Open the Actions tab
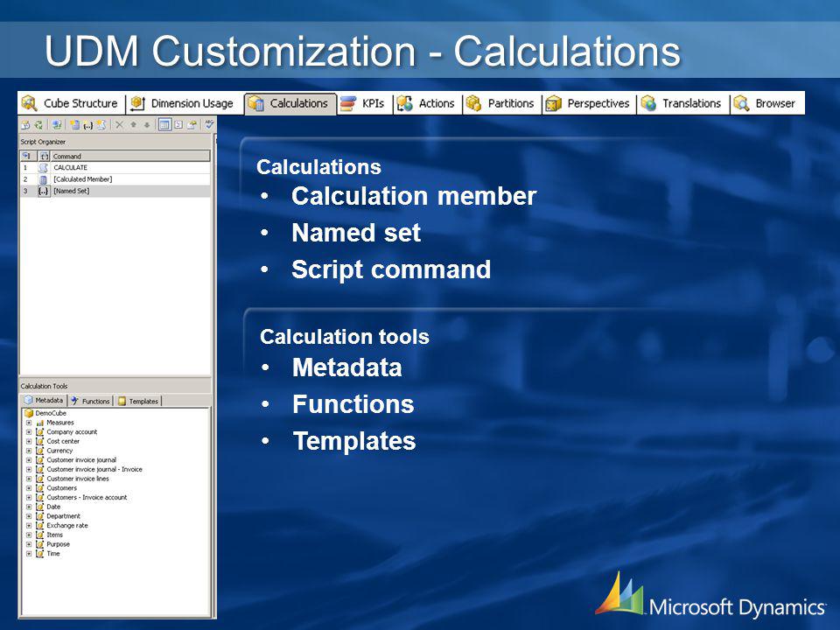The height and width of the screenshot is (630, 840). tap(426, 103)
